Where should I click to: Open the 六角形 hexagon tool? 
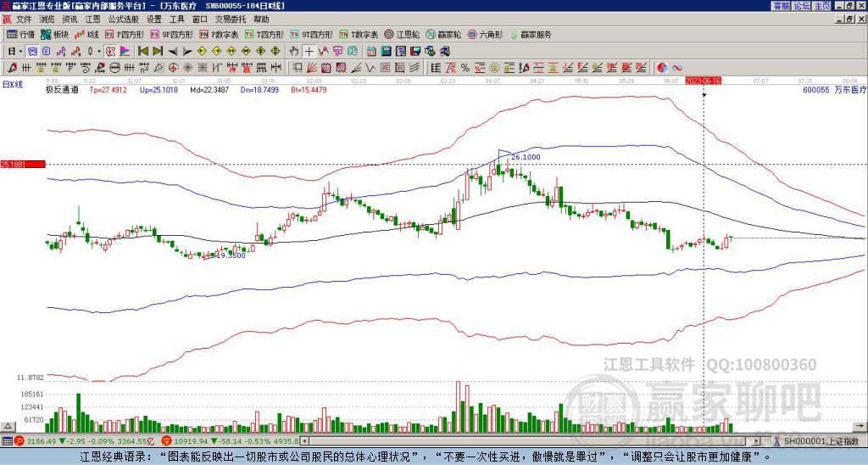pyautogui.click(x=486, y=34)
